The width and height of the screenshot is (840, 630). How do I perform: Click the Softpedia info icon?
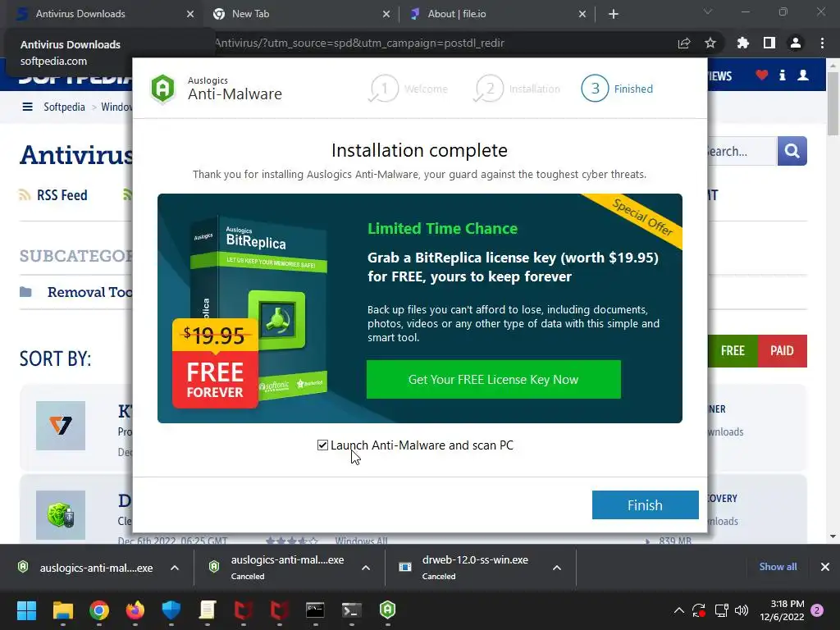[782, 75]
